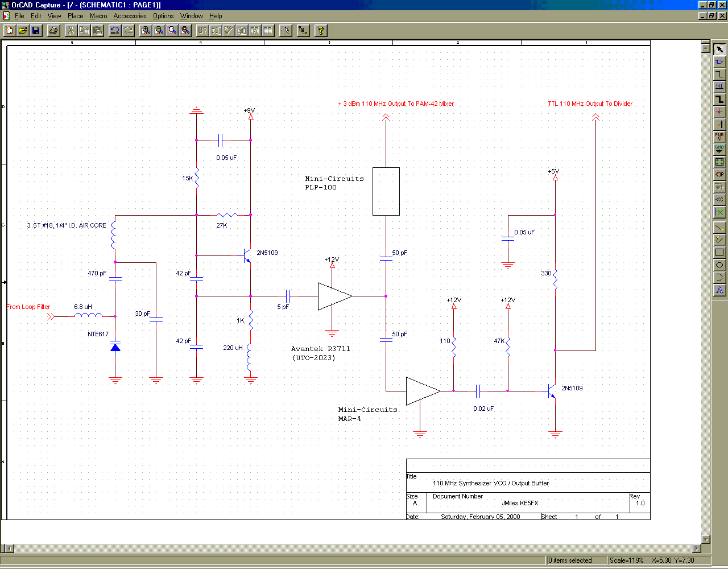The height and width of the screenshot is (569, 728).
Task: Select the Place Line drawing tool
Action: [719, 228]
